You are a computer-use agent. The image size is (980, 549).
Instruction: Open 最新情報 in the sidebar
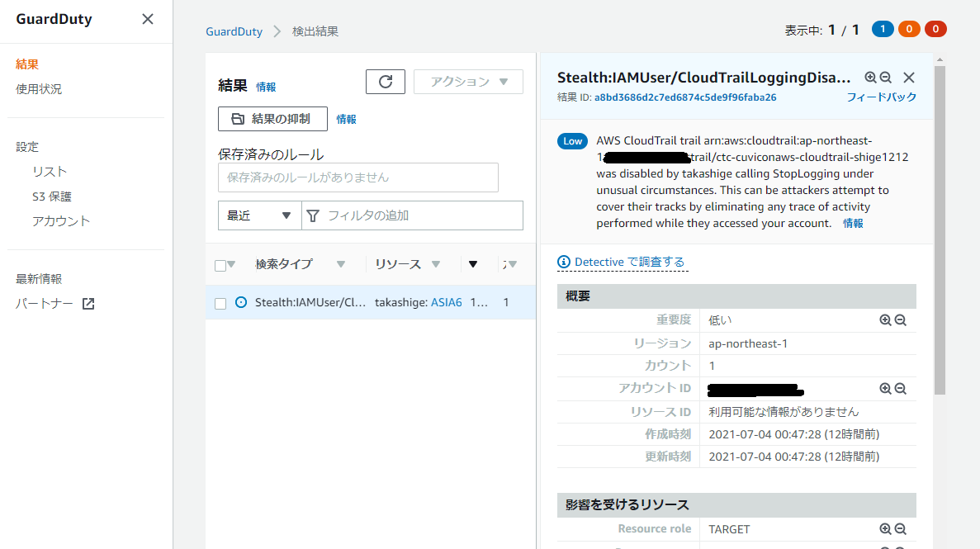[39, 279]
